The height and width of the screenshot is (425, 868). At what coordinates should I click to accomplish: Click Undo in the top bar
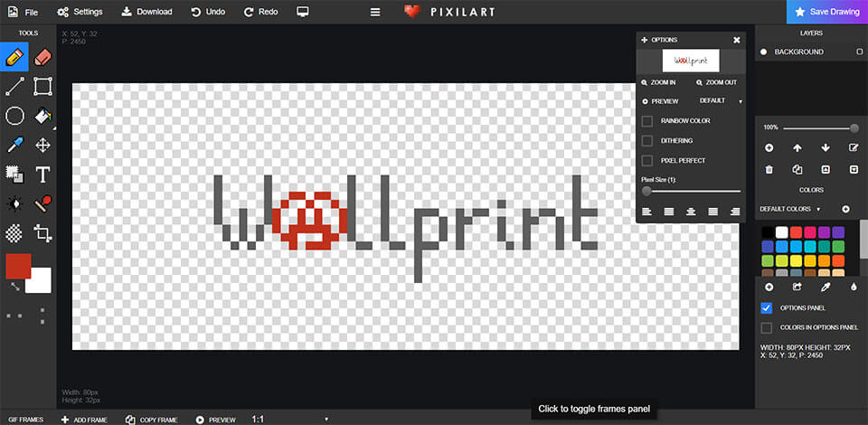pyautogui.click(x=208, y=12)
